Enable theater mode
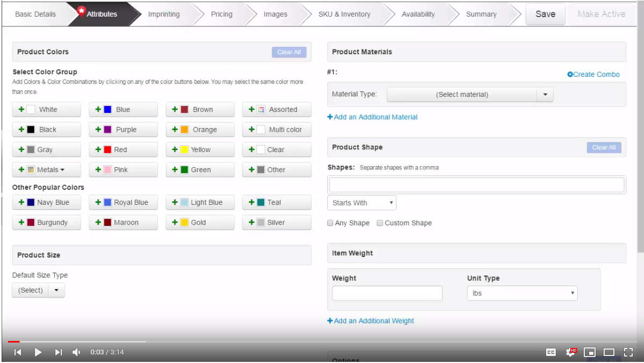The height and width of the screenshot is (363, 644). coord(608,352)
